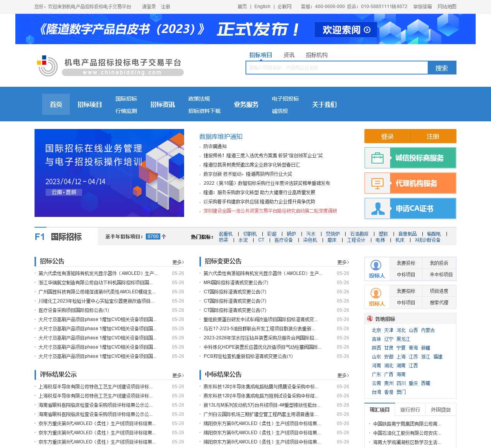Click the blue 搜索 button
Image resolution: width=491 pixels, height=448 pixels.
point(442,68)
